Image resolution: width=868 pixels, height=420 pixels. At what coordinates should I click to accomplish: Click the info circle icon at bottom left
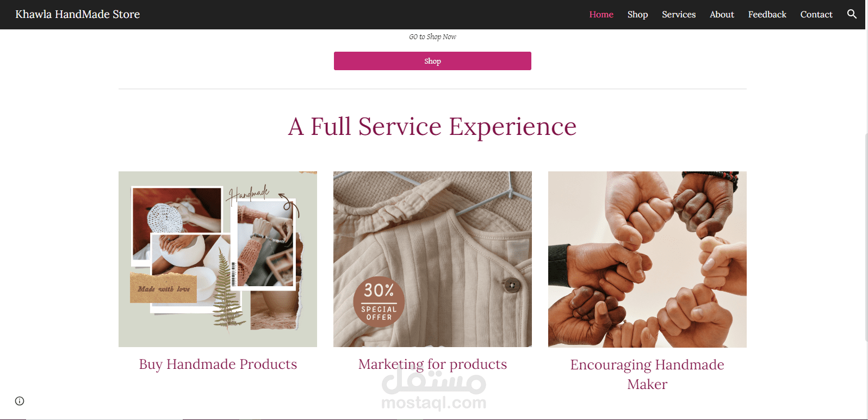[x=20, y=401]
